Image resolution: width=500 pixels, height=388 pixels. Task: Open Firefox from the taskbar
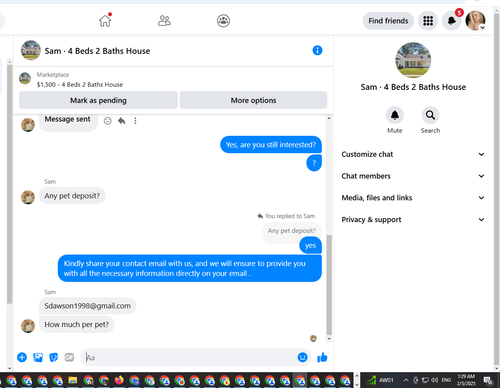[x=119, y=380]
